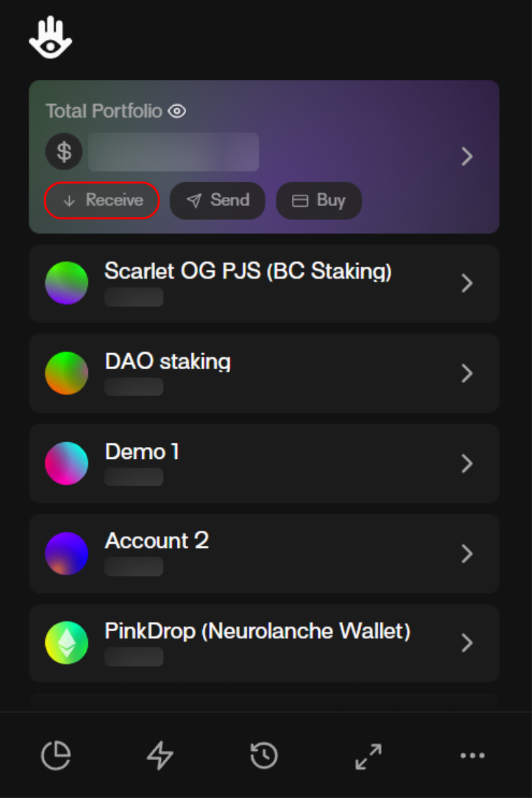Click the expand view arrows icon

tap(368, 755)
